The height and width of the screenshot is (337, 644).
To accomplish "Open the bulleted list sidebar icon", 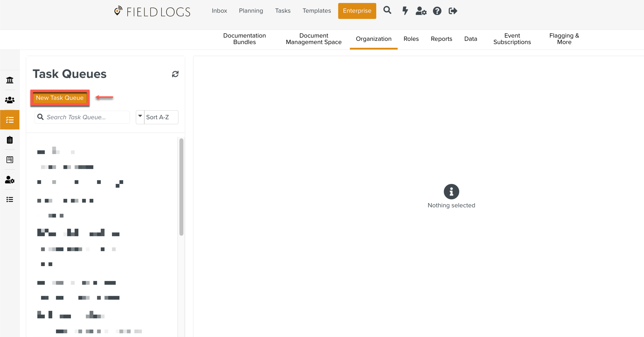I will coord(10,199).
